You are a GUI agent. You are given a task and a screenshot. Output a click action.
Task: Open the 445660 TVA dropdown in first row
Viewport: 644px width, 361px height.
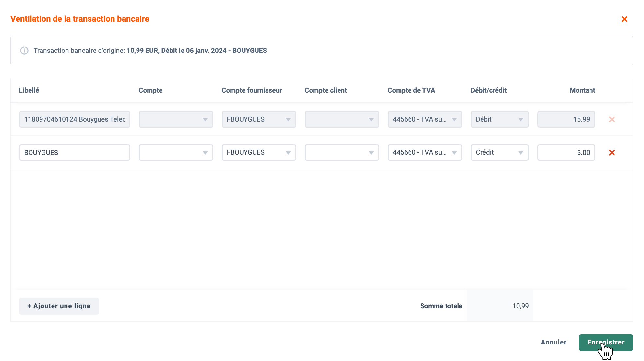tap(425, 119)
